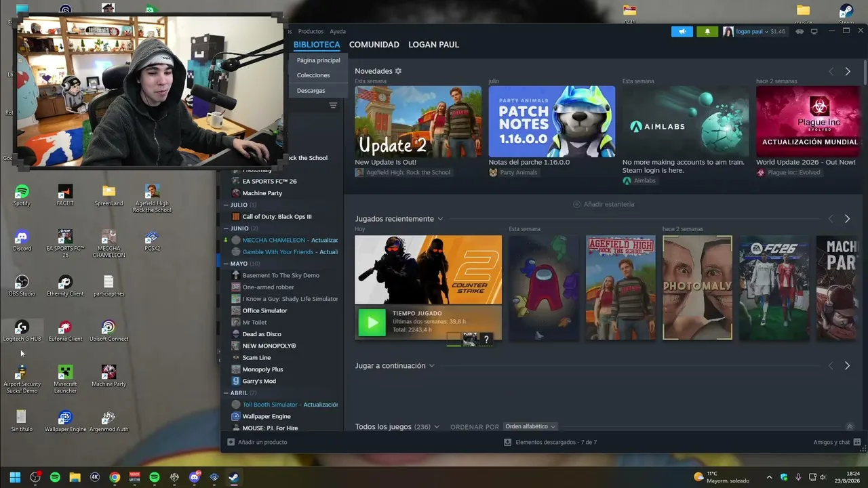Open taskbar volume control
Screen dimensions: 868x488
pos(823,477)
